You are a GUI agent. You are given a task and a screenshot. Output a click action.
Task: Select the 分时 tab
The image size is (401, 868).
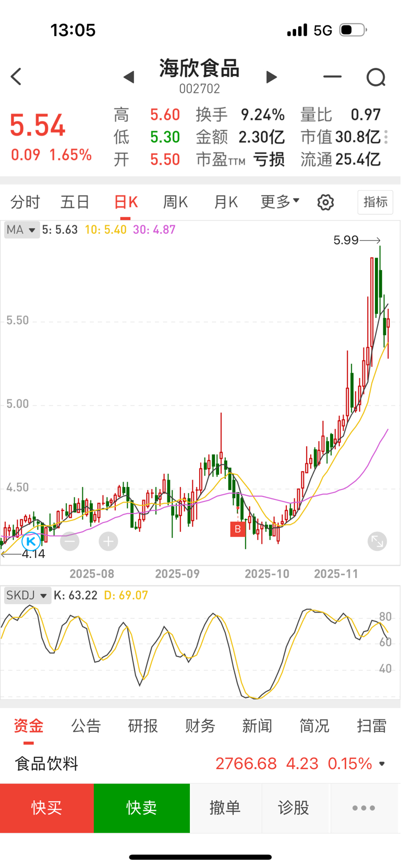click(x=25, y=202)
